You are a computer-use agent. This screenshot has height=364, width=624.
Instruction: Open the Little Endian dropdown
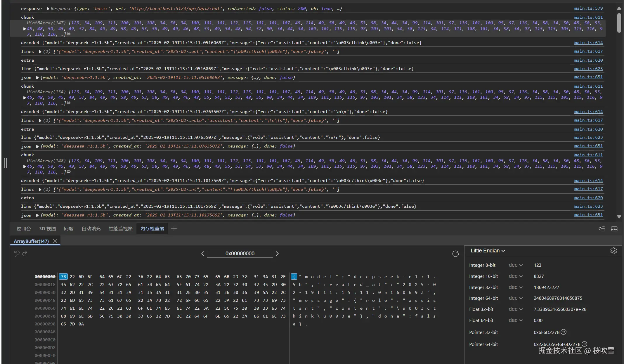(487, 251)
